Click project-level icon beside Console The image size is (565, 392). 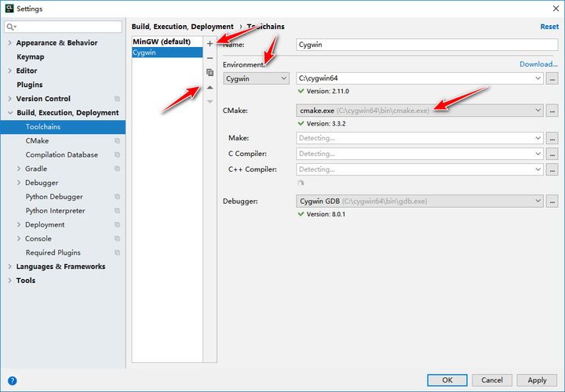[117, 238]
